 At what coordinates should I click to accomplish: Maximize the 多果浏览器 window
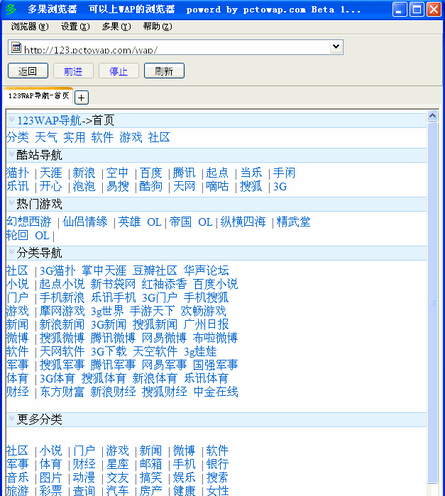point(417,9)
